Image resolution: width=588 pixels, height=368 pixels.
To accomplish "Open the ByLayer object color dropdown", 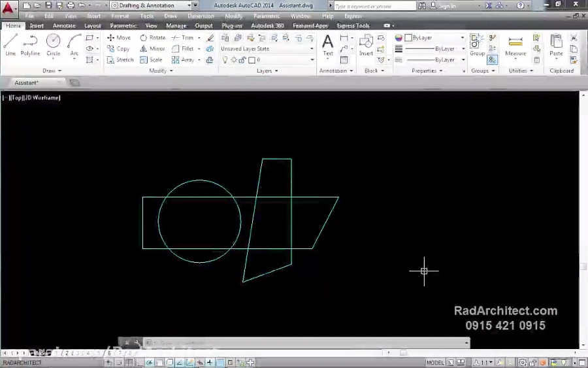I will pos(434,38).
